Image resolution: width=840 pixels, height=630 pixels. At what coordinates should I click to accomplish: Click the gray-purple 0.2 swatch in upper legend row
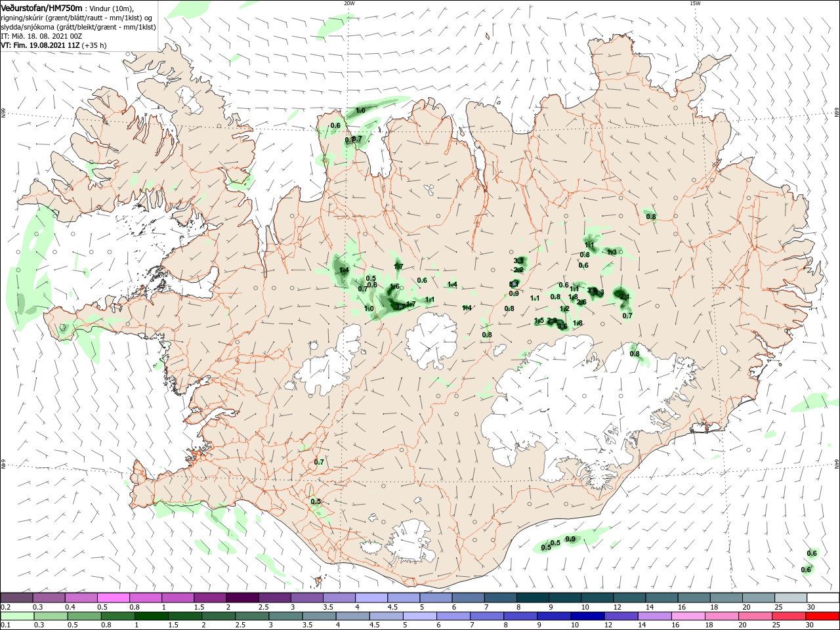point(17,598)
